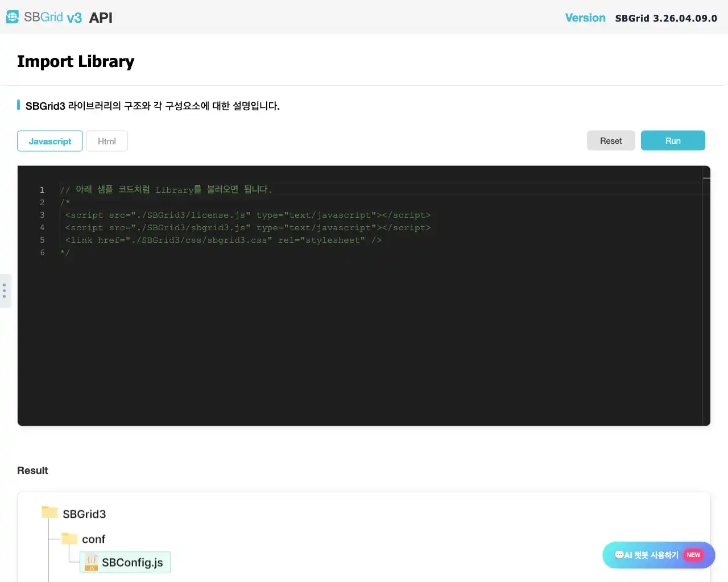This screenshot has width=728, height=582.
Task: Collapse the SBGrid3 folder node
Action: (84, 514)
